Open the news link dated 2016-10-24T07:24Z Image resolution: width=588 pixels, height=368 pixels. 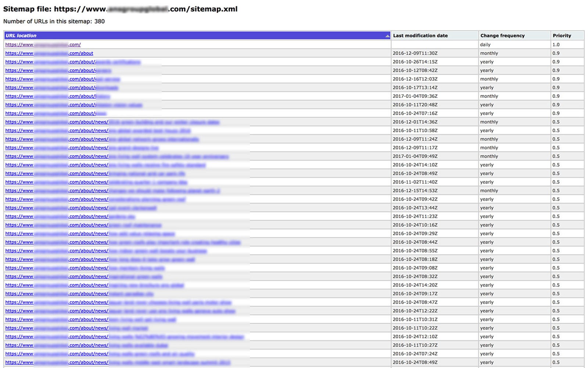[x=100, y=354]
